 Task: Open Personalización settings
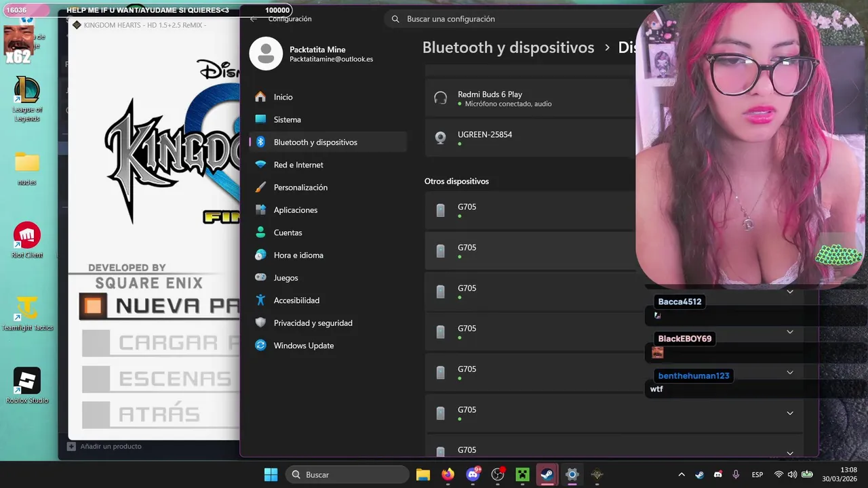328,187
